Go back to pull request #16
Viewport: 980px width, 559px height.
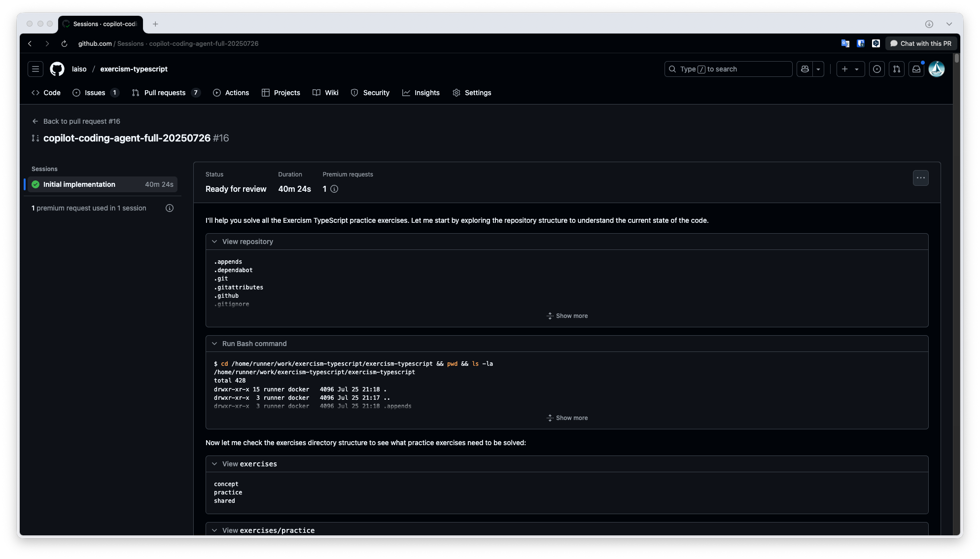[x=76, y=121]
